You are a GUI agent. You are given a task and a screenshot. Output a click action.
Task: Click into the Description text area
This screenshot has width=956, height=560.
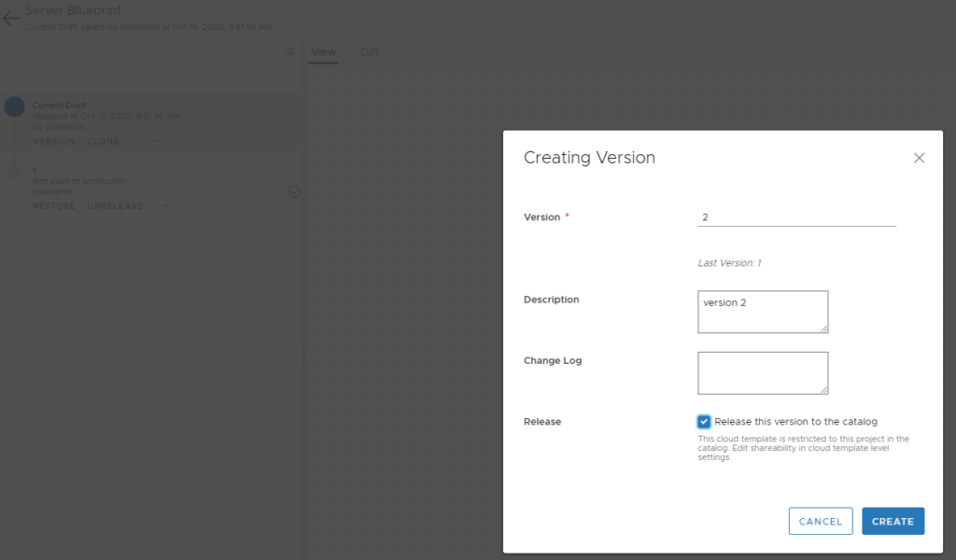point(763,312)
